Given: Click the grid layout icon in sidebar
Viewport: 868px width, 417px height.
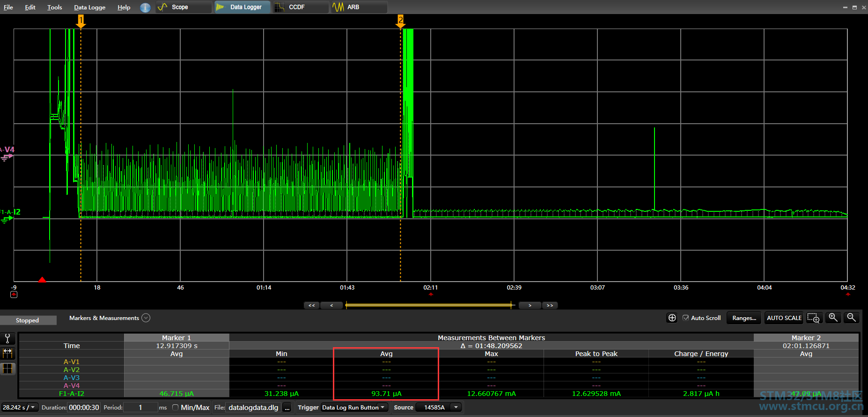Looking at the screenshot, I should 7,369.
